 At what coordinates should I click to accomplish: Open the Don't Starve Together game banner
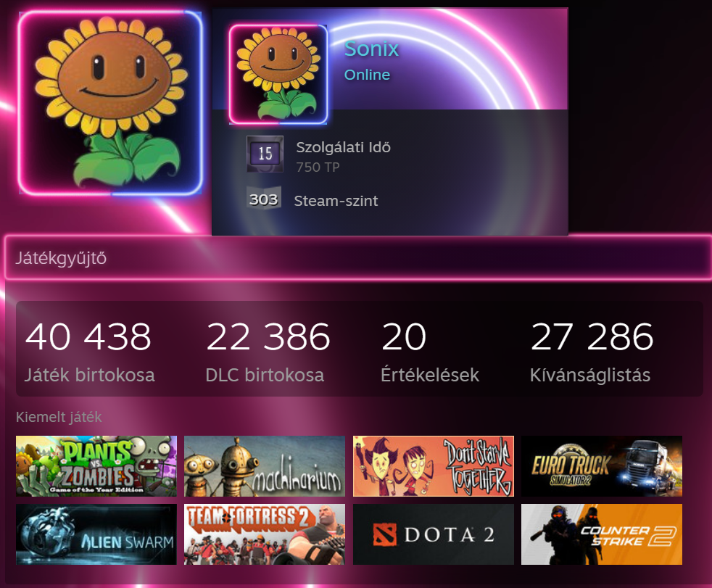pos(433,466)
